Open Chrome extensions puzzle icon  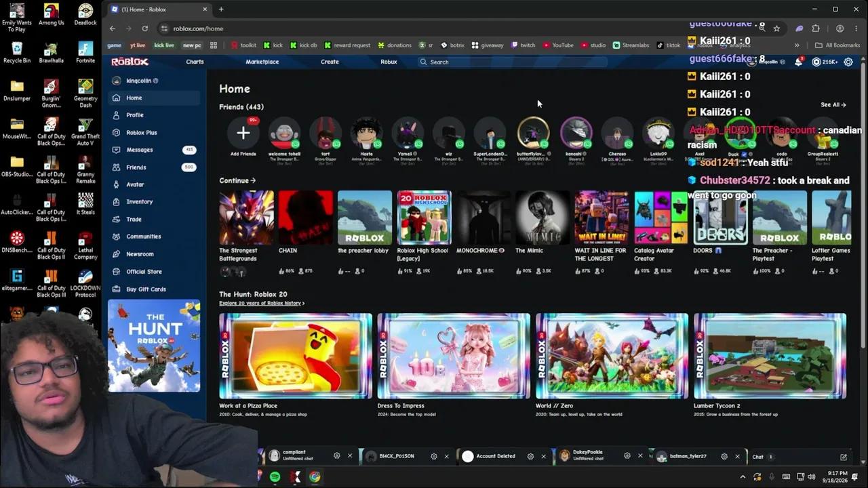coord(816,28)
